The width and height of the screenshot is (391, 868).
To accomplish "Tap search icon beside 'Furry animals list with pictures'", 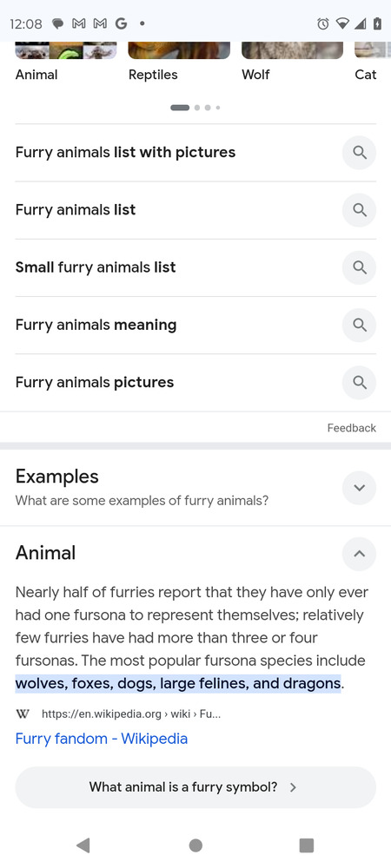I will pos(360,152).
